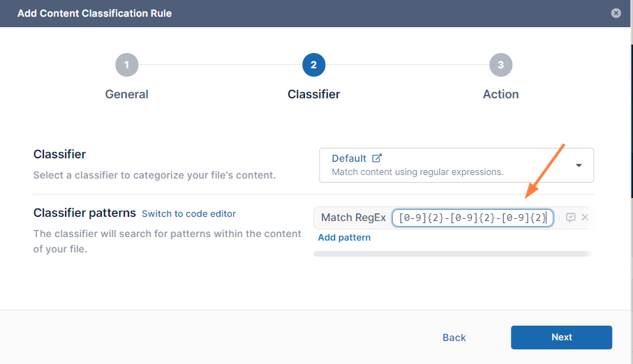Click the Match RegEx pattern type label

point(353,218)
